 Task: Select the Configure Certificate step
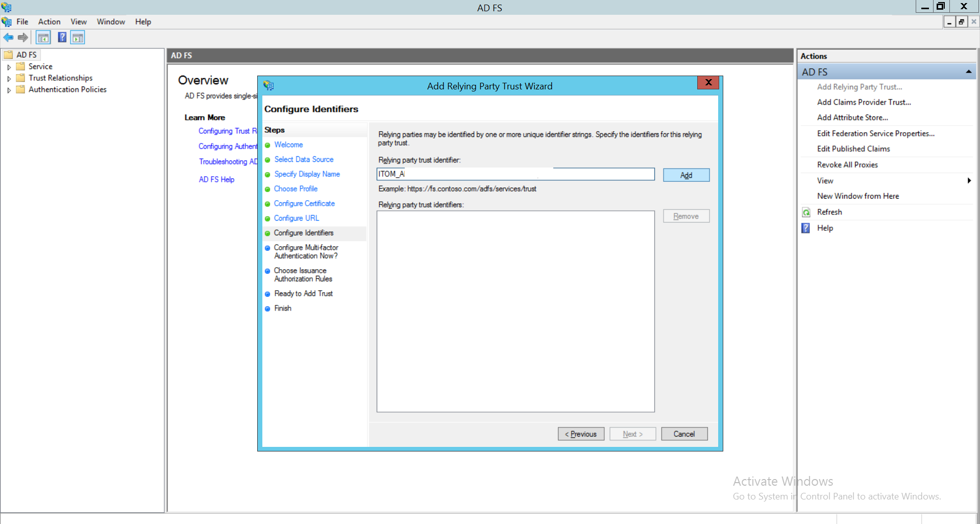pos(304,203)
